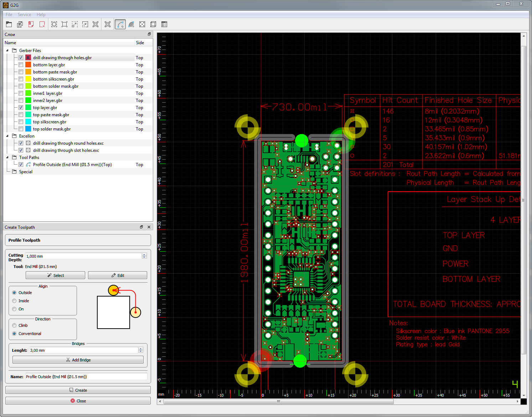Click the save all floppy disk icon
Screen dimensions: 532x417
(x=20, y=24)
